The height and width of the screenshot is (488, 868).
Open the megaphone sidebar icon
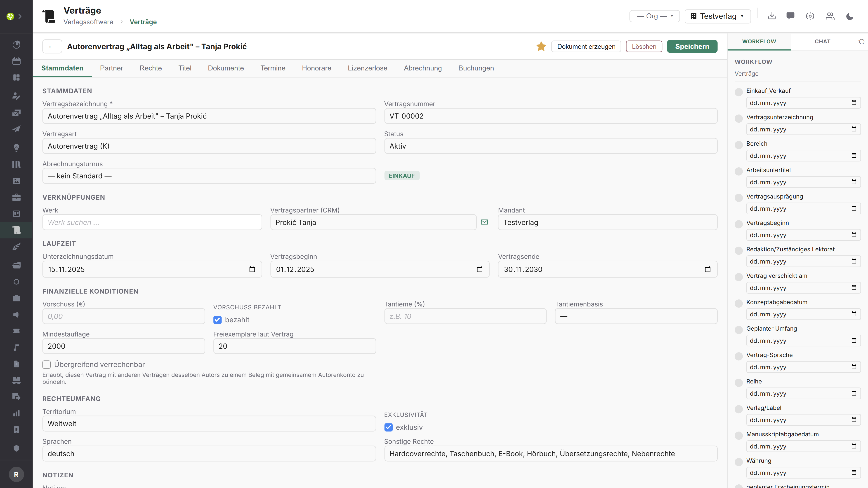(x=16, y=315)
